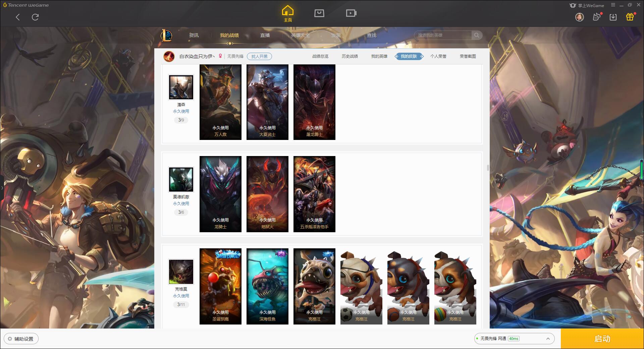Open the 龙骑士 skin card
Viewport: 644px width, 349px height.
(x=220, y=194)
